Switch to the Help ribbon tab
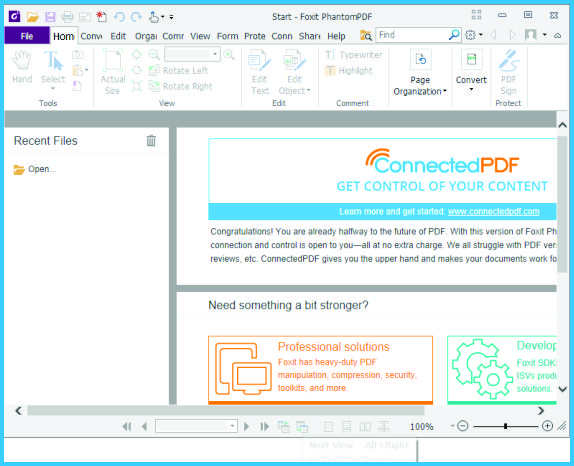The image size is (574, 466). click(x=336, y=36)
